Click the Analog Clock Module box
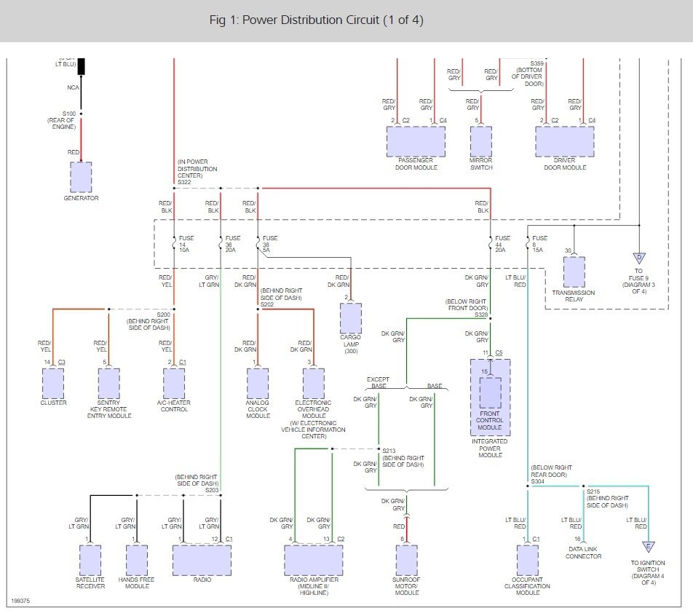693x616 pixels. [258, 384]
